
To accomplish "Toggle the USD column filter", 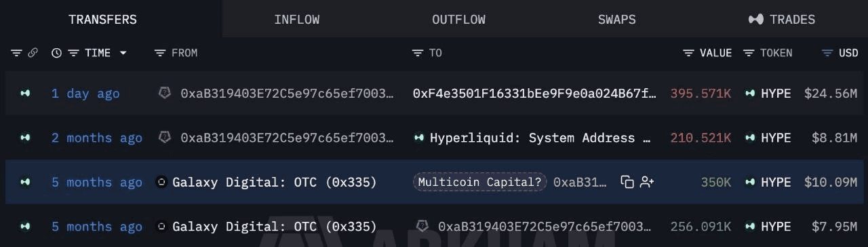I will (x=827, y=53).
